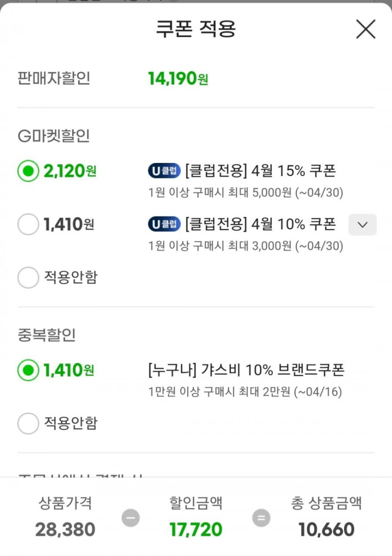Choose 적용안함 under G마켓할인
The height and width of the screenshot is (556, 392).
point(28,278)
